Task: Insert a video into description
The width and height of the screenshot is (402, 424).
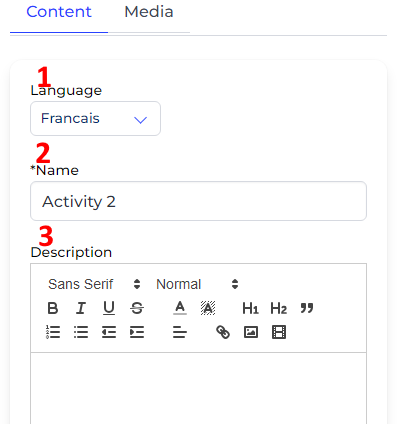Action: tap(279, 332)
